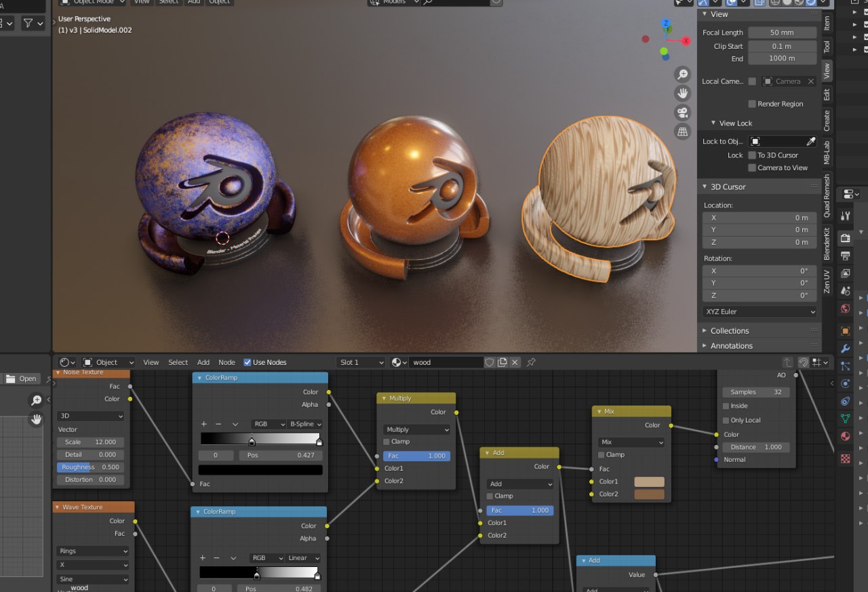The width and height of the screenshot is (868, 592).
Task: Open the Scene properties tab
Action: click(845, 291)
